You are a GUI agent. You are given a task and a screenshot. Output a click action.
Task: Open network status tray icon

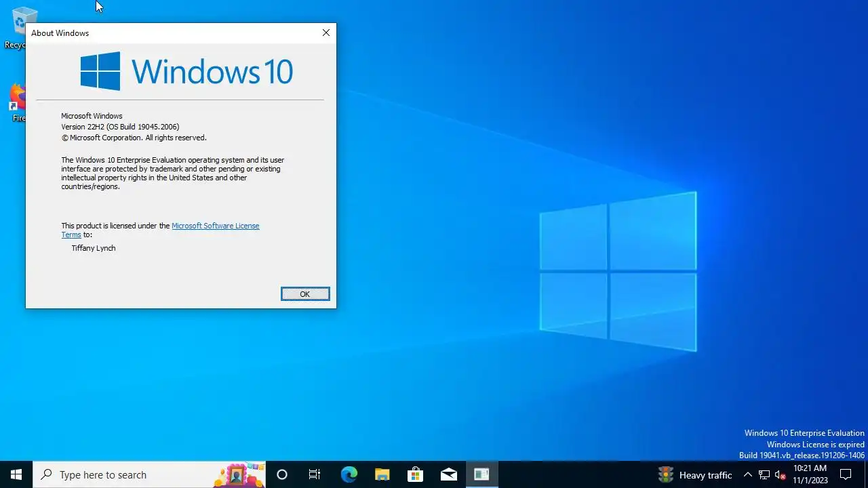click(764, 474)
